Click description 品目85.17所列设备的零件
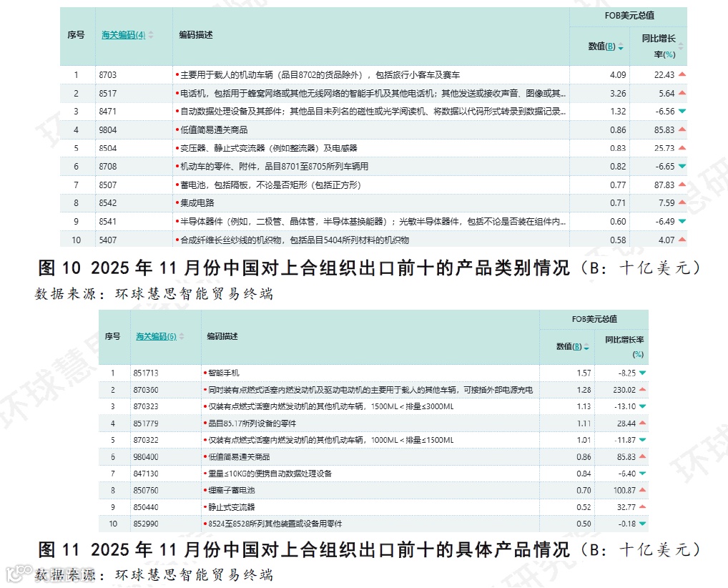Screen dimensions: 728x588 click(x=252, y=423)
